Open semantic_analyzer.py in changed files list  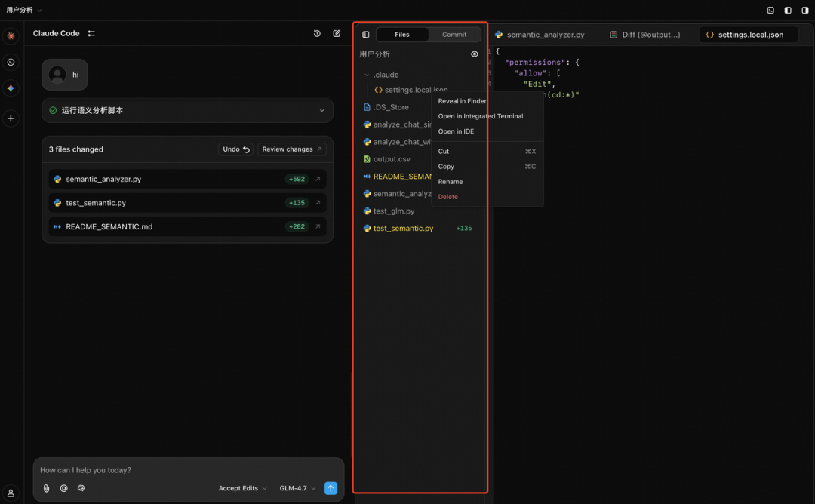[x=187, y=179]
